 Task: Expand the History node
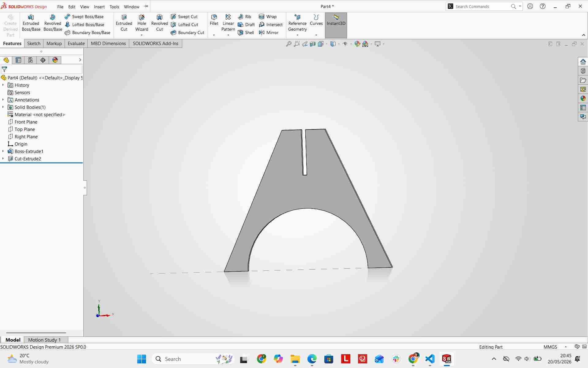click(3, 85)
